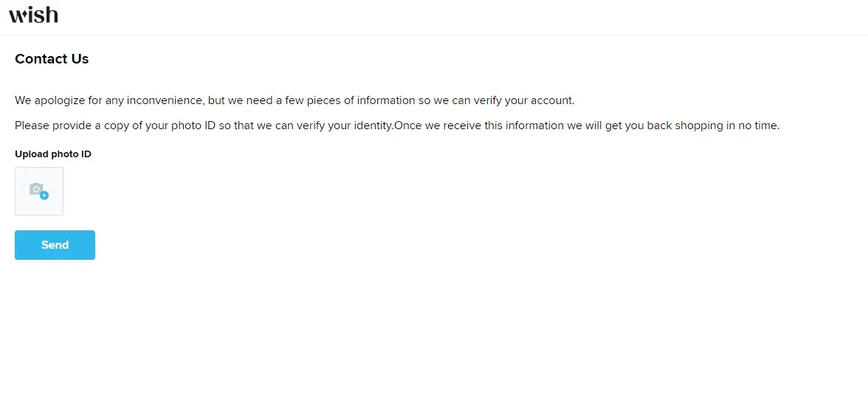Click "back shopping in no time" phrase

click(712, 125)
